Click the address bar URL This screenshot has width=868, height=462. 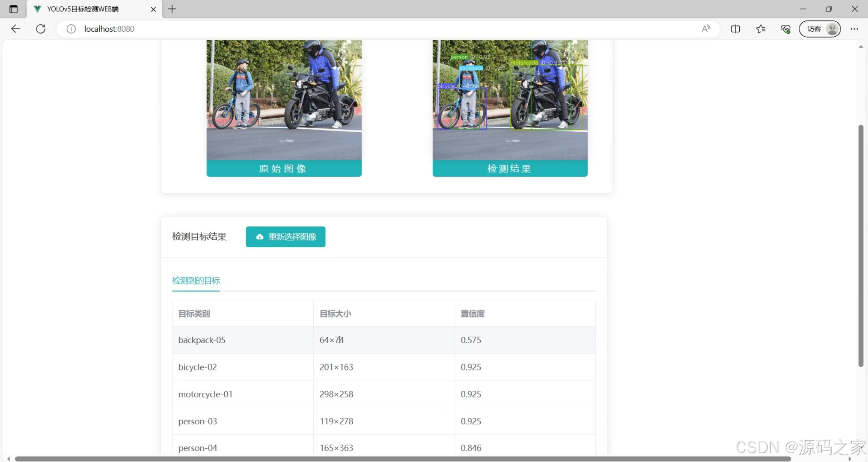tap(109, 29)
